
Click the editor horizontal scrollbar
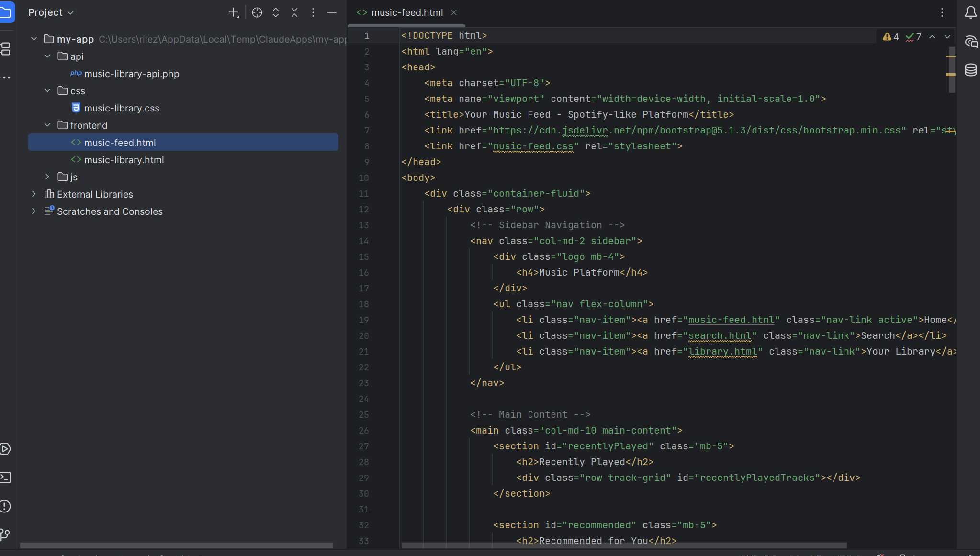[624, 545]
